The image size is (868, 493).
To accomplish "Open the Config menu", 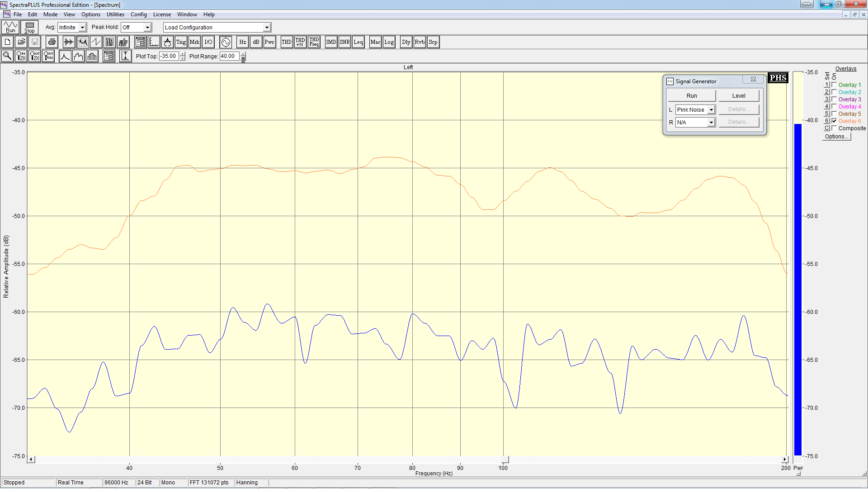I will point(138,14).
